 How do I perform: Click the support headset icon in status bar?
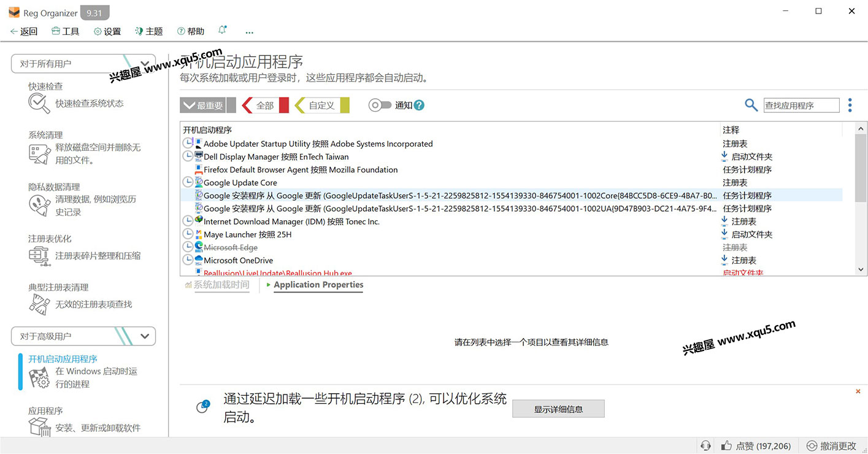click(706, 445)
